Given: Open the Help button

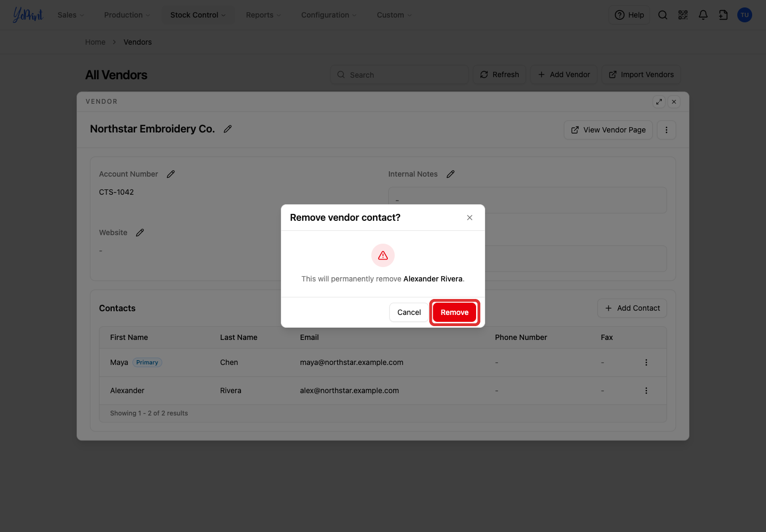Looking at the screenshot, I should (629, 15).
